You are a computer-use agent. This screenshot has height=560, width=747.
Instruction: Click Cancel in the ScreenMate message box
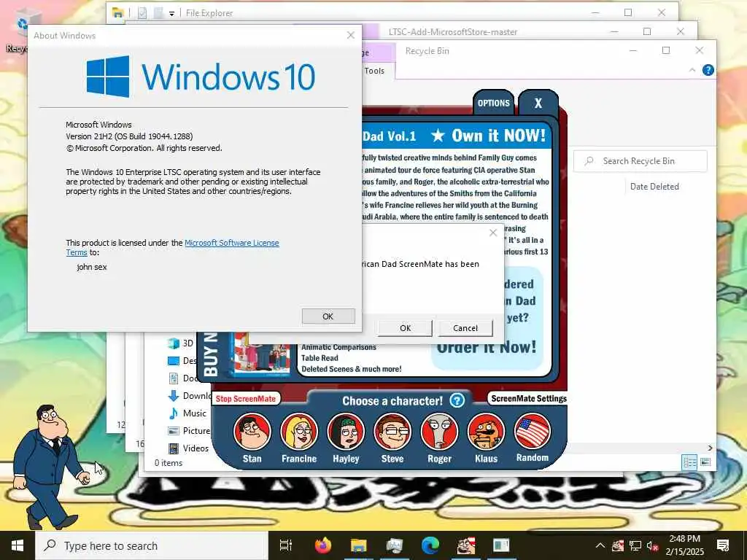tap(465, 328)
